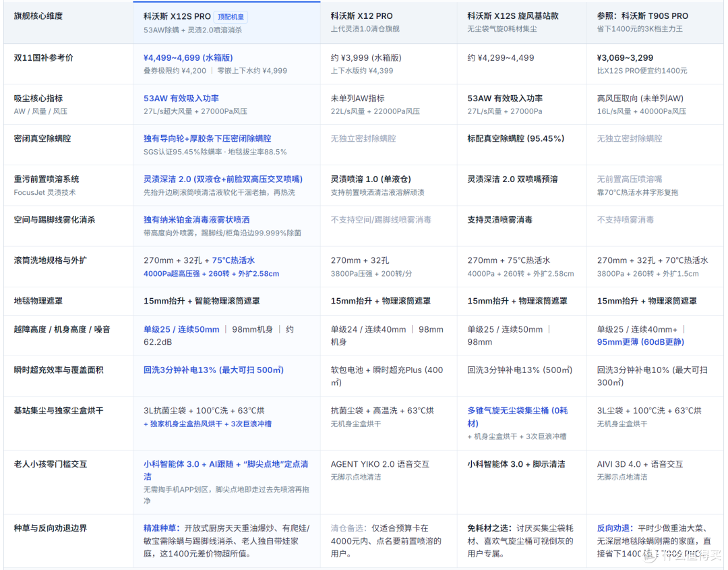This screenshot has height=570, width=728.
Task: Click the 重污前置喷溶系统 row label
Action: point(47,179)
